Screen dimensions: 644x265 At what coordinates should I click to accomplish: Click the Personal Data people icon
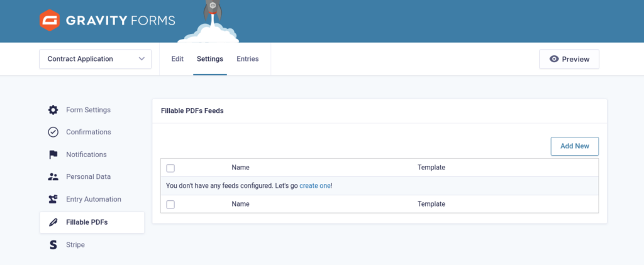click(x=53, y=177)
